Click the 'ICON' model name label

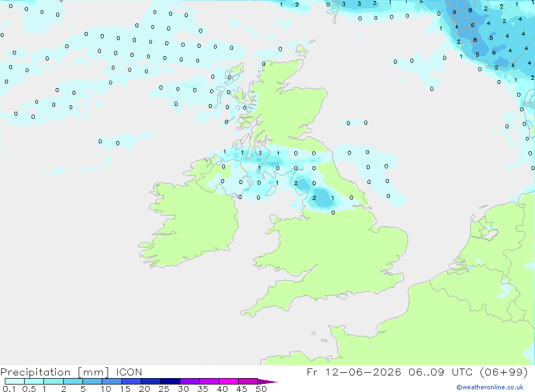pos(129,372)
